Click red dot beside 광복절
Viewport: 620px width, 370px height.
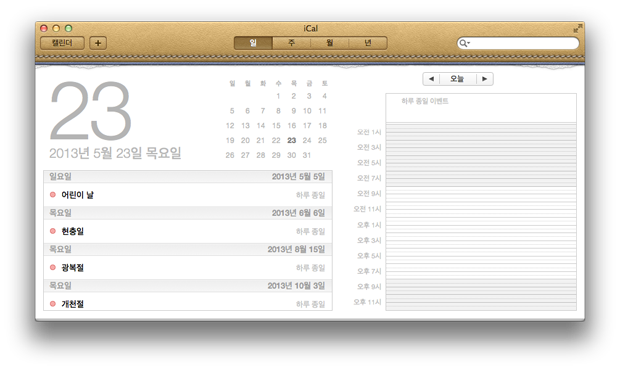[53, 267]
